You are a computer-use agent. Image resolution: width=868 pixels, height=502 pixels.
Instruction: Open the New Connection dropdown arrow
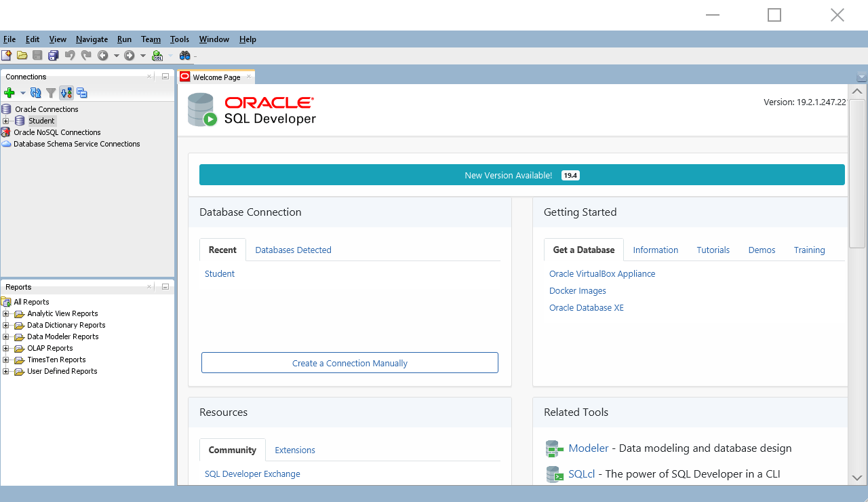[22, 93]
